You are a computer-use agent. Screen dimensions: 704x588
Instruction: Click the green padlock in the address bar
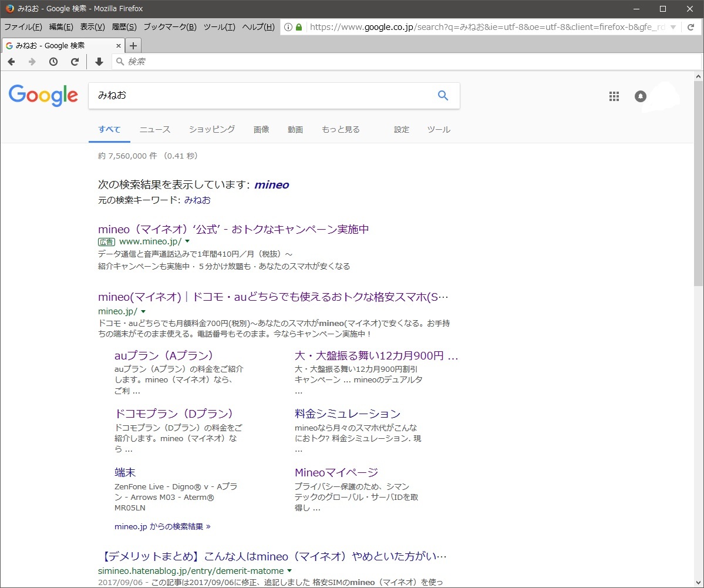(x=299, y=27)
